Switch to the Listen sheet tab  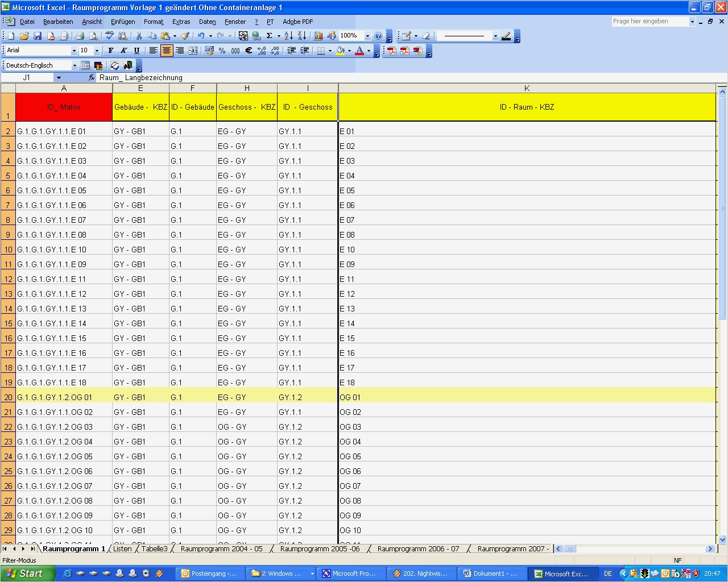point(122,549)
